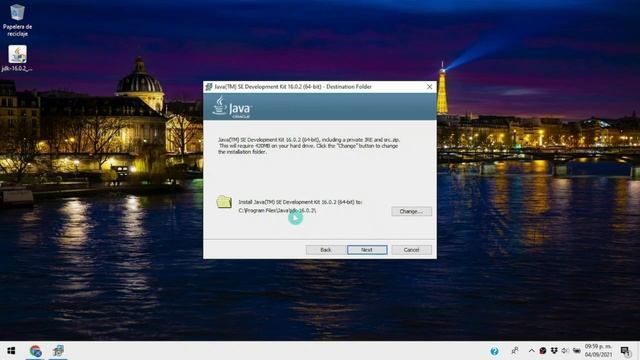The image size is (640, 360).
Task: Close the Java installer dialog
Action: pos(429,87)
